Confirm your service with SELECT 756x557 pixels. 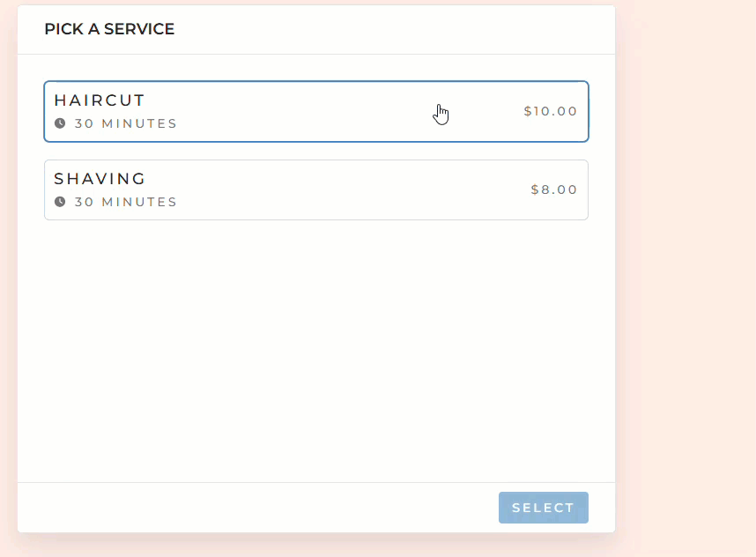543,508
